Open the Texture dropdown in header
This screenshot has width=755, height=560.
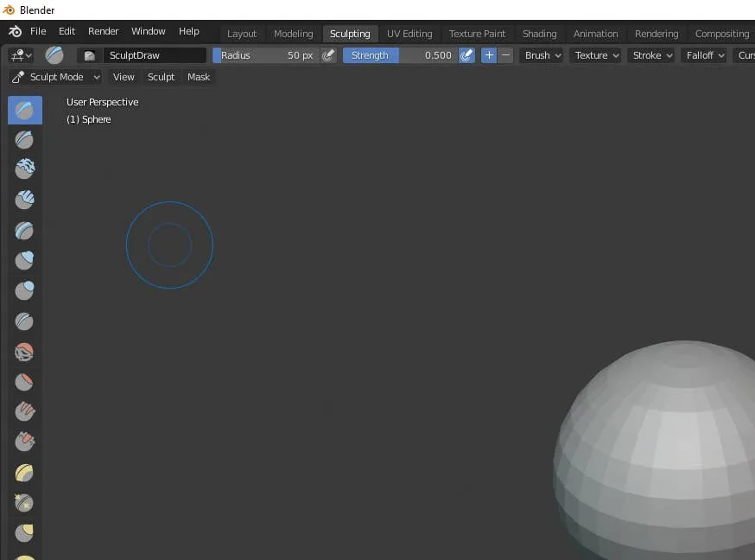597,55
